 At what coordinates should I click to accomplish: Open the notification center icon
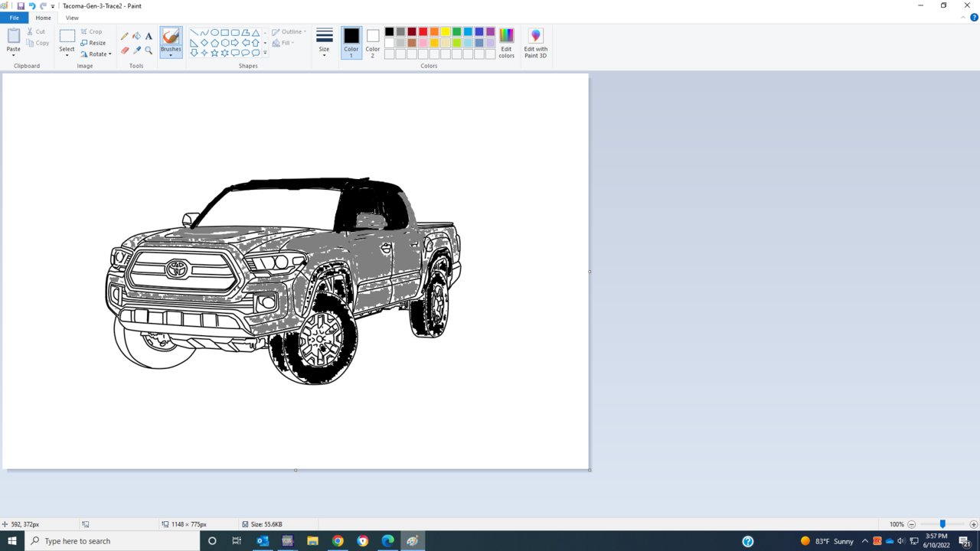[x=965, y=541]
